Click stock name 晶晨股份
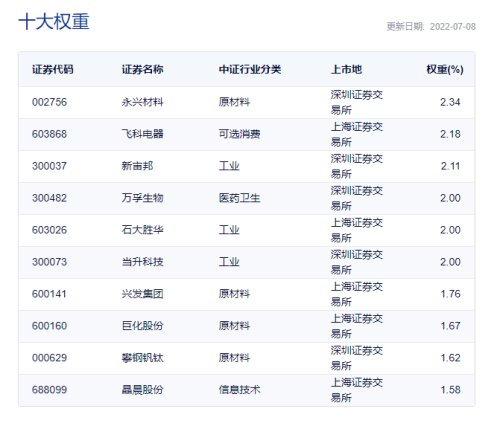This screenshot has height=426, width=500. [142, 390]
